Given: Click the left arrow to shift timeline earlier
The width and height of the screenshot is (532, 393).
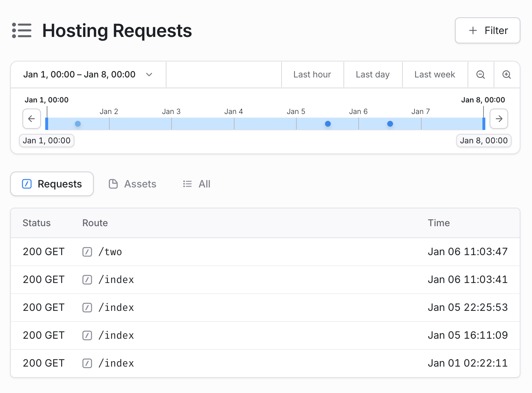Looking at the screenshot, I should (31, 119).
